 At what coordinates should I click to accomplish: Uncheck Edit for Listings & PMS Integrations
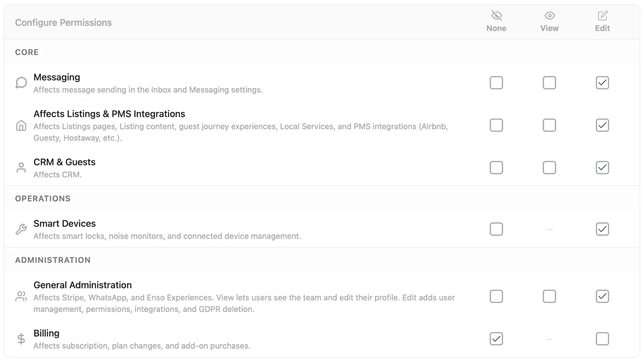tap(602, 125)
